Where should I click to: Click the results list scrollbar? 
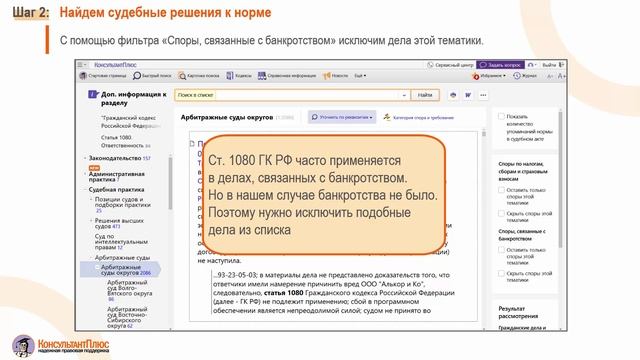(484, 133)
